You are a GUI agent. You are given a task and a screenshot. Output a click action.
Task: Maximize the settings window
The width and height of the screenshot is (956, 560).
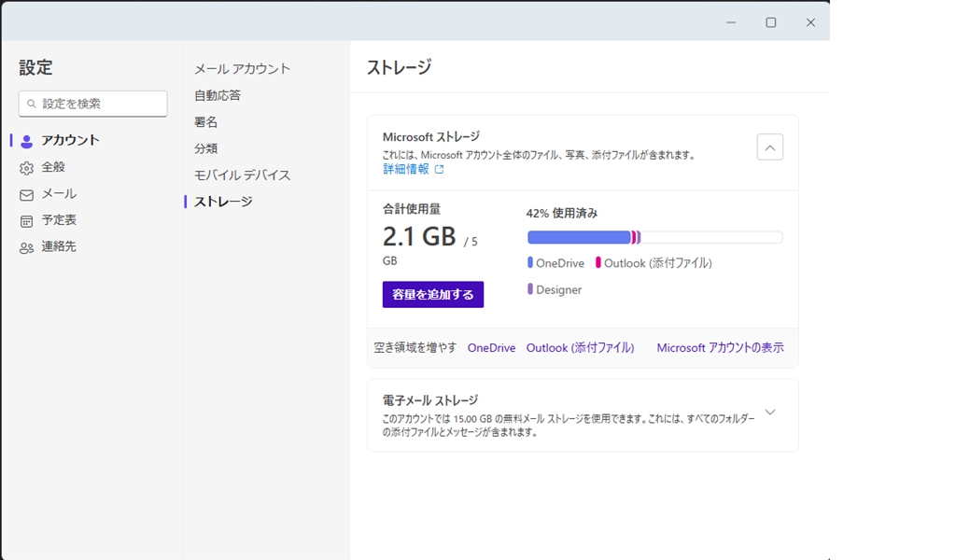[x=770, y=22]
